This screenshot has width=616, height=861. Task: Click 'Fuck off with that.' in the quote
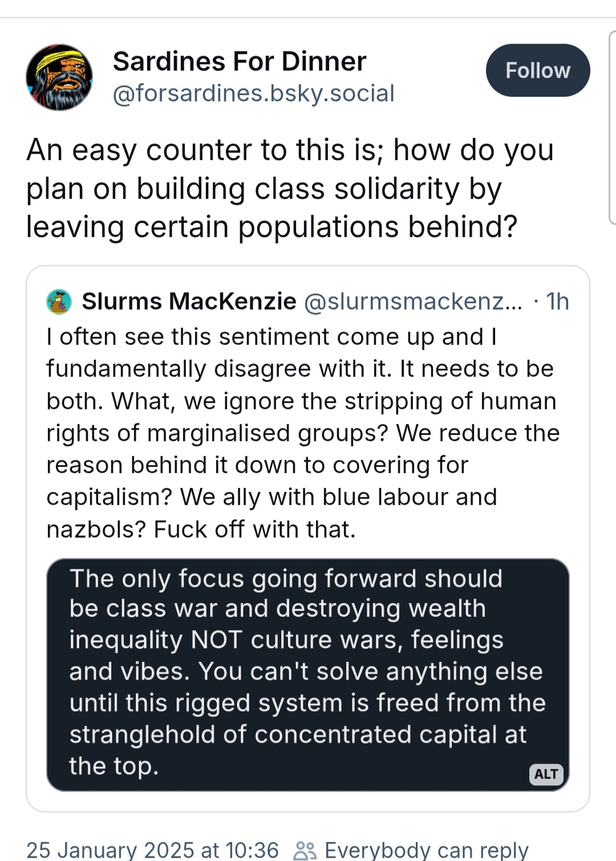pos(254,530)
